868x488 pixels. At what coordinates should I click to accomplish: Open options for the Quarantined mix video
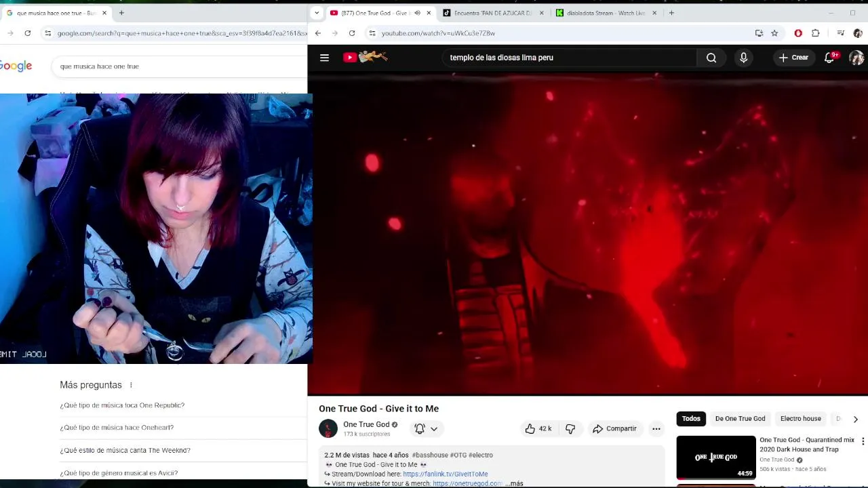coord(863,441)
